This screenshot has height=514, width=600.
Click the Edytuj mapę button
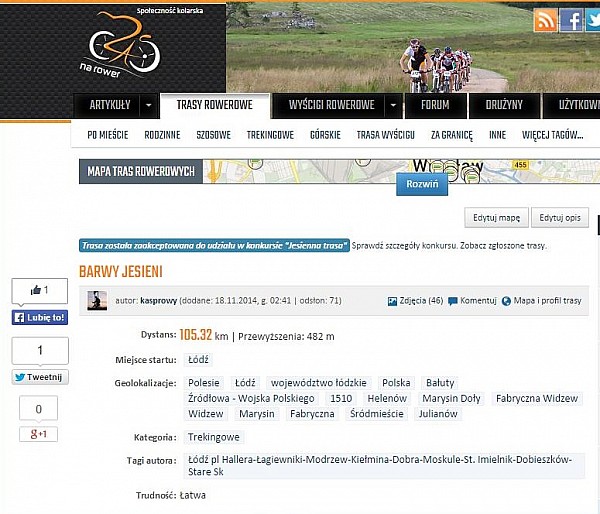pos(496,217)
